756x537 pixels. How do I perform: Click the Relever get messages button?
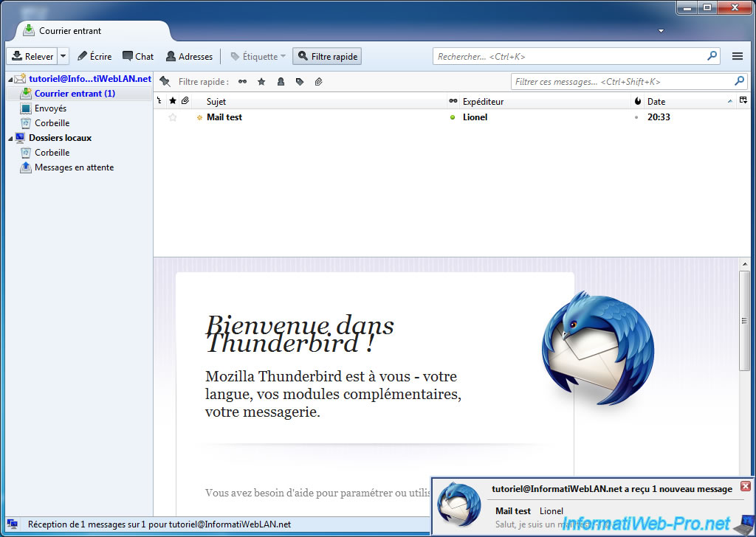[x=32, y=56]
